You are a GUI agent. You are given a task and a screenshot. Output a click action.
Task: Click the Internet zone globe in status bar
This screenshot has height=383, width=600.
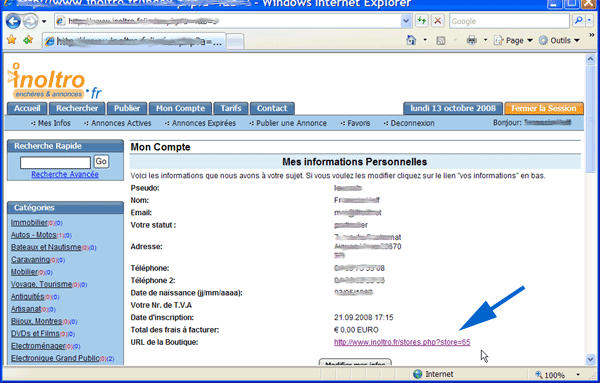418,374
